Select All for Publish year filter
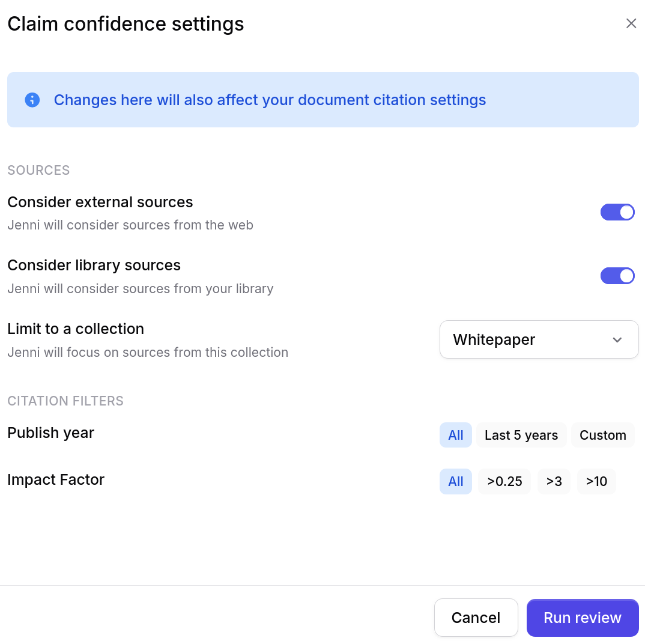Image resolution: width=645 pixels, height=644 pixels. pos(455,435)
